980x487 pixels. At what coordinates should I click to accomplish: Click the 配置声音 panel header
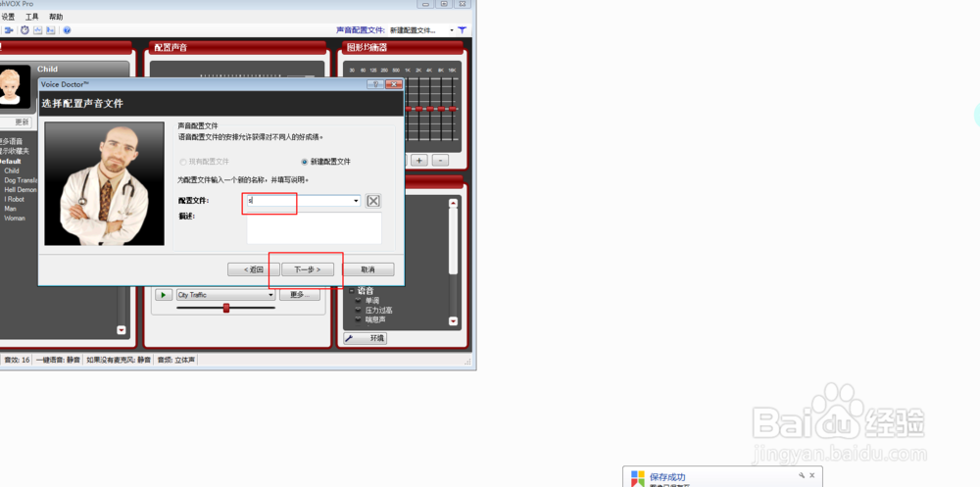[x=237, y=47]
